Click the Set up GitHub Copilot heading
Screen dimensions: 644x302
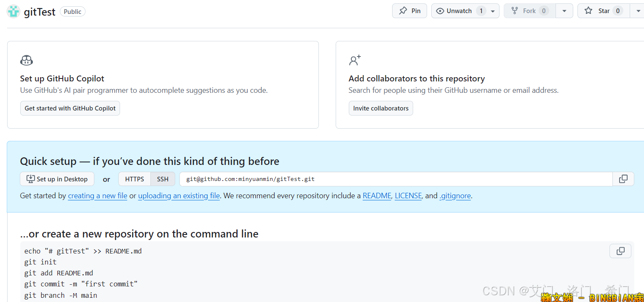tap(62, 78)
